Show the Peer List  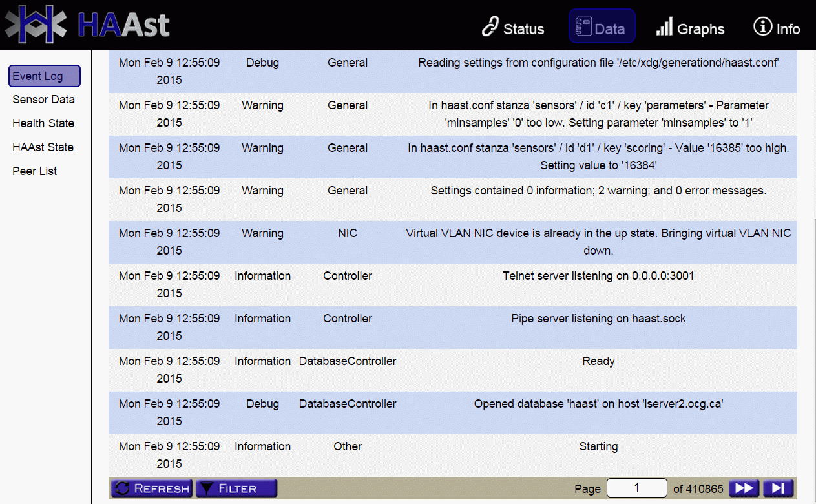click(x=35, y=171)
